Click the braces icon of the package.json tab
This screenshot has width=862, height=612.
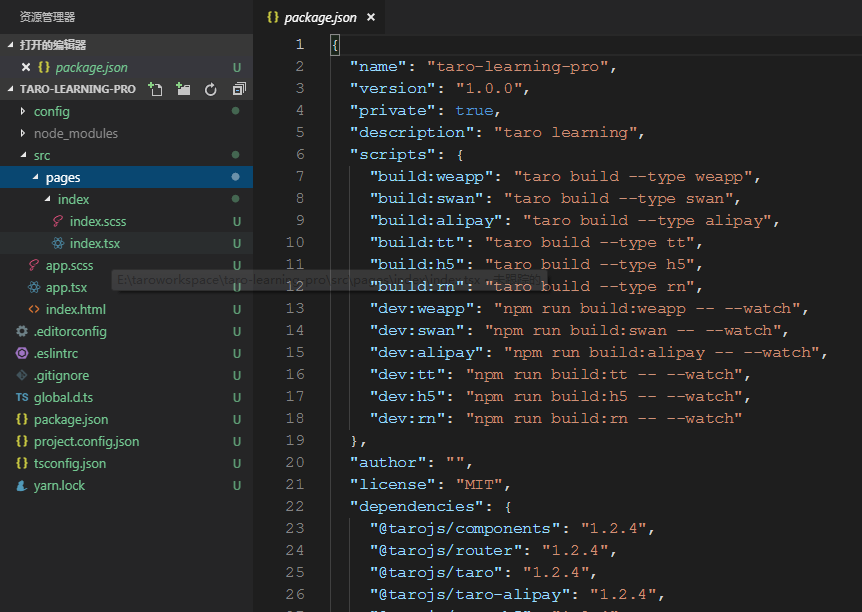point(273,18)
